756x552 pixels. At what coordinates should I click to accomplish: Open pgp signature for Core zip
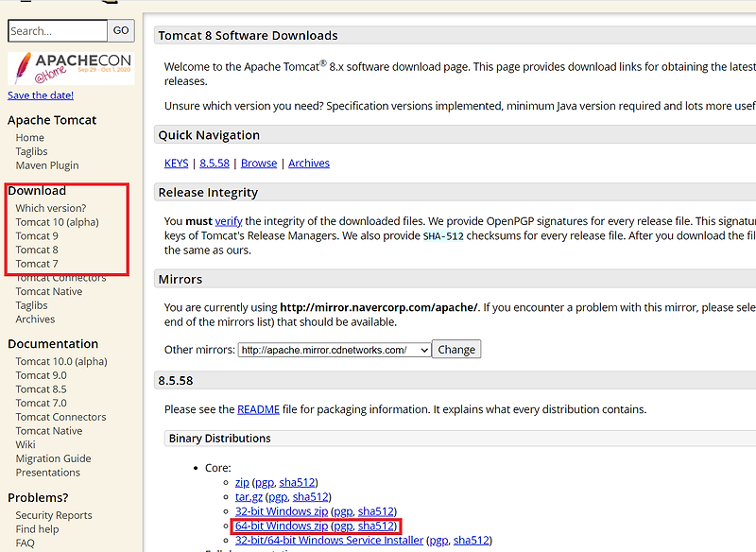pos(265,483)
